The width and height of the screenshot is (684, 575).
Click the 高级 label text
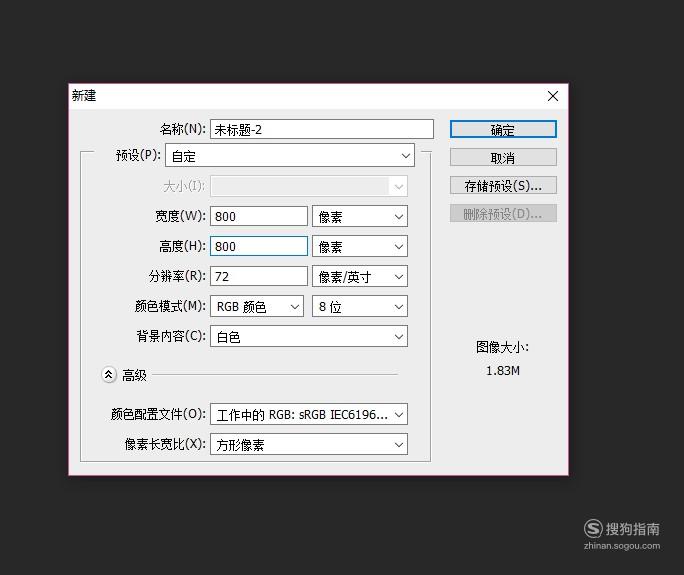click(134, 375)
